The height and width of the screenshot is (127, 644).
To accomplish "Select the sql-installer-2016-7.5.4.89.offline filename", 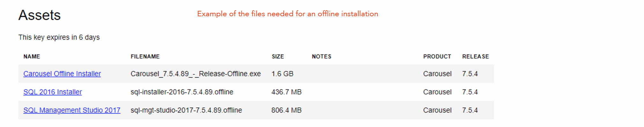I will pyautogui.click(x=182, y=92).
